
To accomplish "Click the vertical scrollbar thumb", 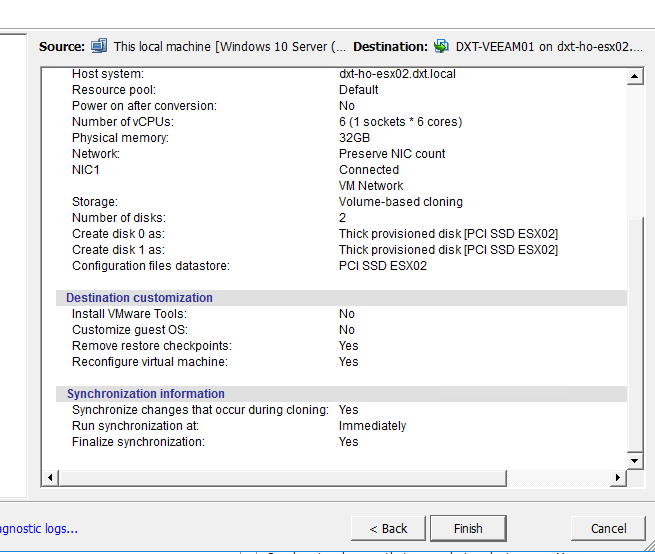I will (x=635, y=335).
